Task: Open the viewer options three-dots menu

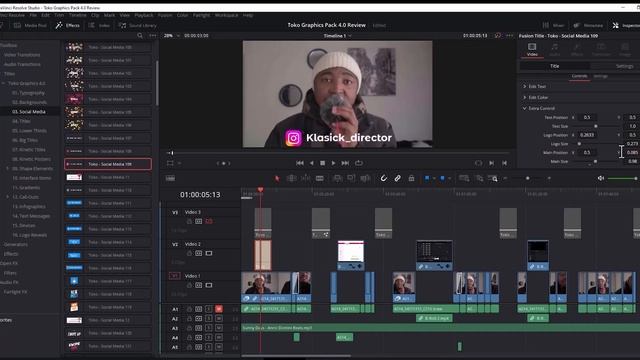Action: (x=509, y=36)
